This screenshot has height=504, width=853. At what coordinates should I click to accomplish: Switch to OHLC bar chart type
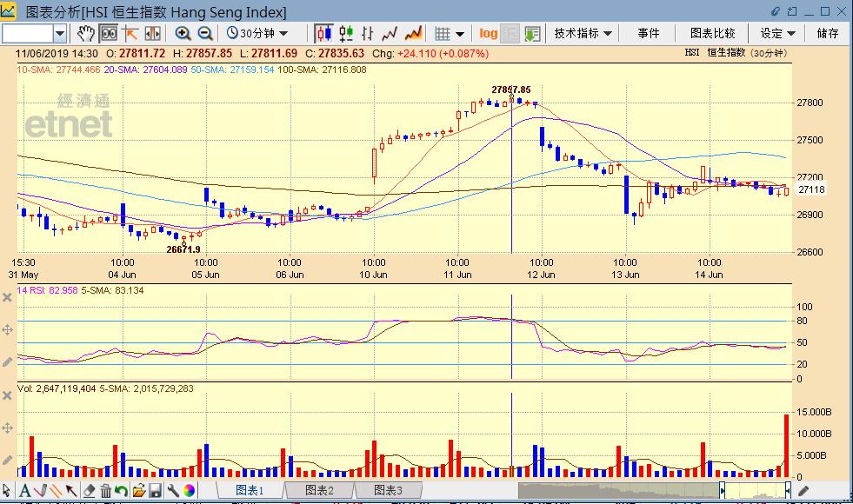(x=368, y=34)
